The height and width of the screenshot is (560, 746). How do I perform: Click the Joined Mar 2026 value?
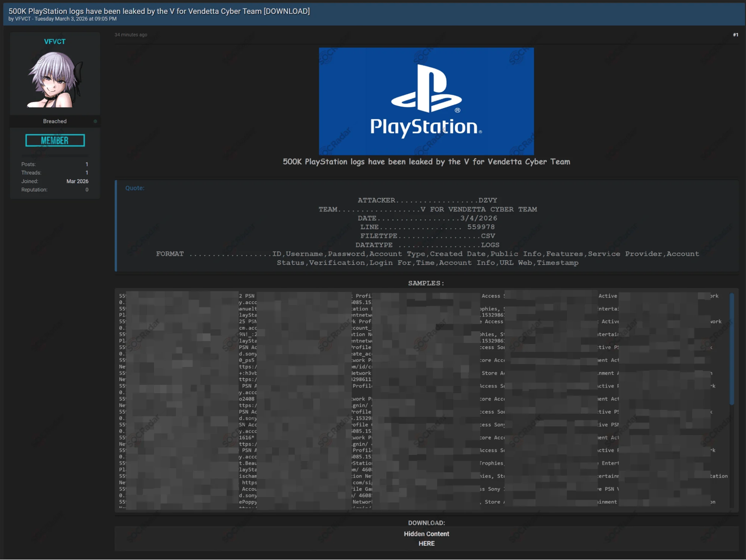pos(77,181)
